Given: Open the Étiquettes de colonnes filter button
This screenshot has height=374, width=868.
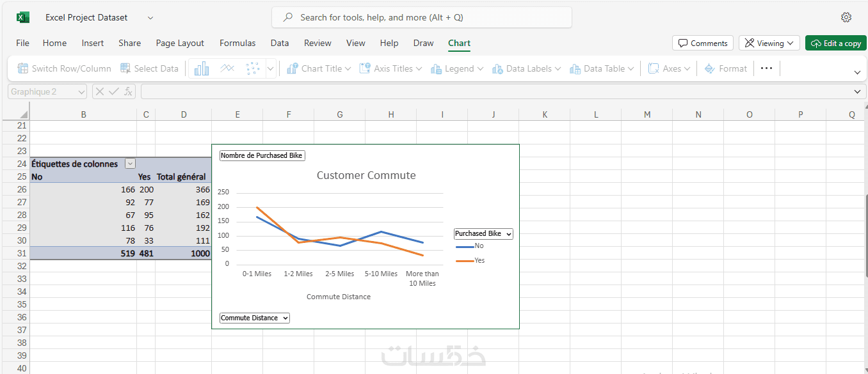Looking at the screenshot, I should pyautogui.click(x=130, y=164).
